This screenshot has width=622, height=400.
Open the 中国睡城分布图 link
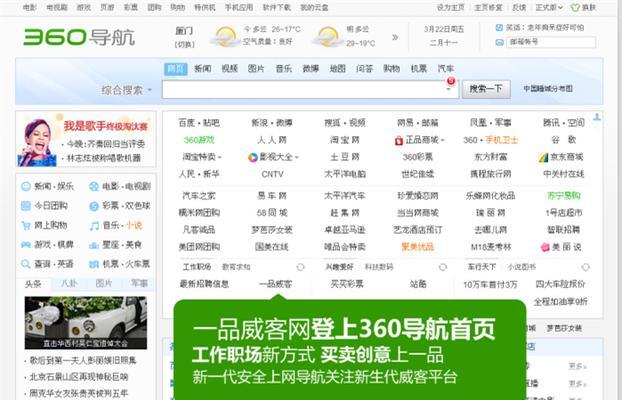click(x=548, y=88)
